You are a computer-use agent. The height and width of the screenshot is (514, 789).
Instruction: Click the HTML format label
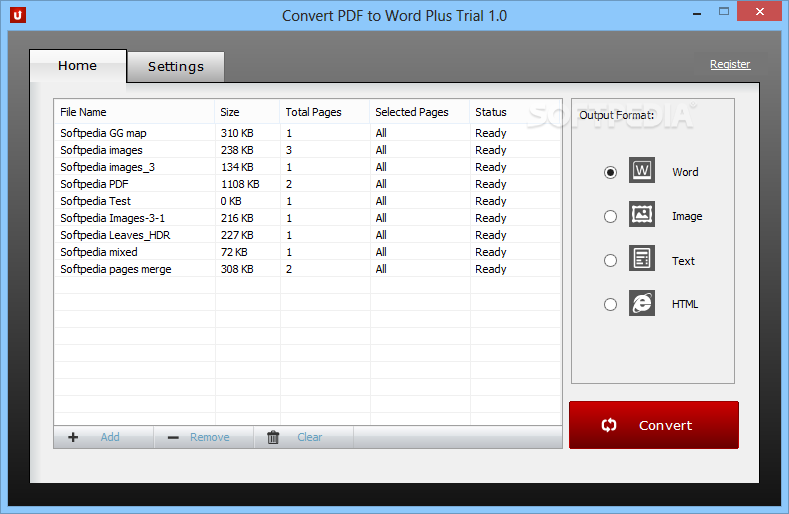685,304
